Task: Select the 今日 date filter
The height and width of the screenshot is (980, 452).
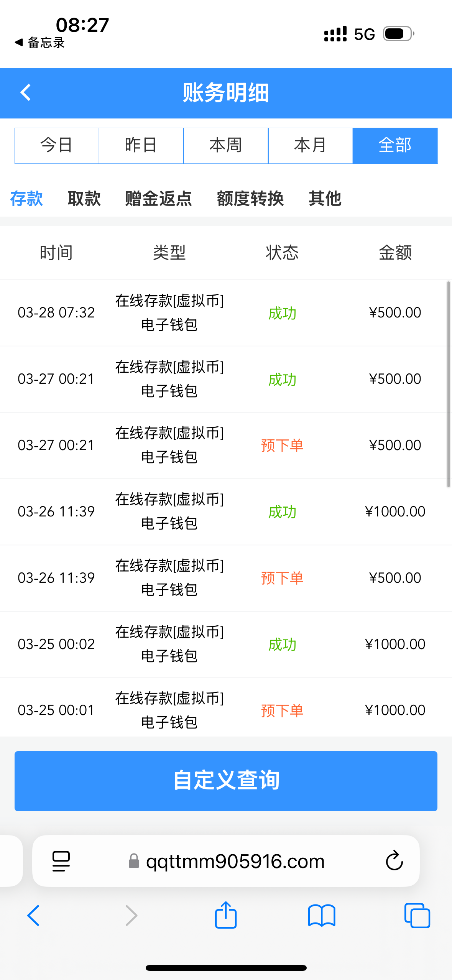Action: [57, 146]
